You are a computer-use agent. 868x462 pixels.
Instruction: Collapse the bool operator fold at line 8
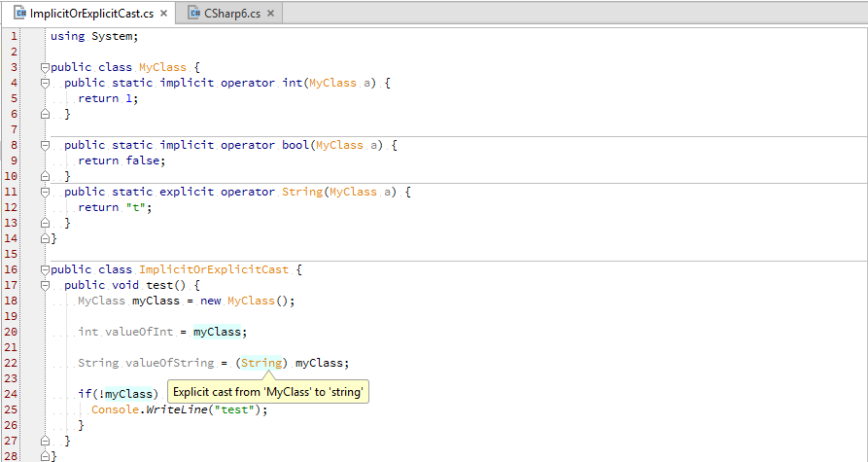[45, 145]
